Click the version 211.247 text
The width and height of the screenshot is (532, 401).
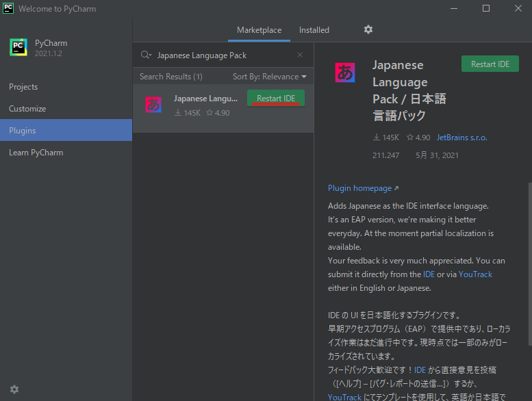(x=385, y=155)
